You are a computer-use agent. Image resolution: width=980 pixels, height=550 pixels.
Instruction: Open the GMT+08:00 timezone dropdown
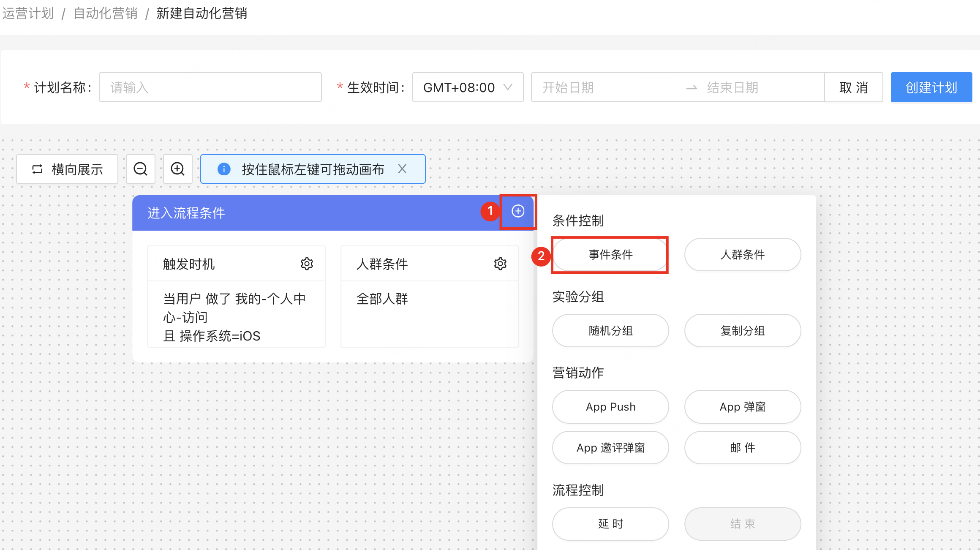[x=468, y=87]
